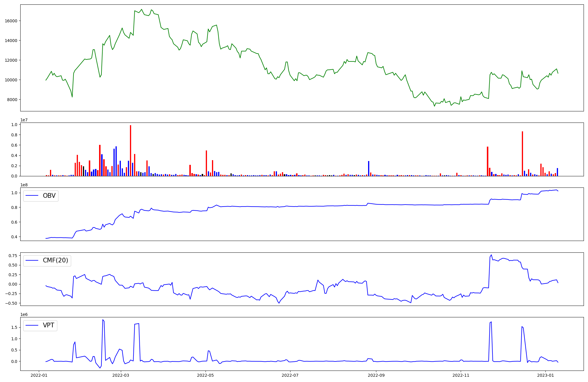Click the 2022-09 x-axis date label

[376, 375]
